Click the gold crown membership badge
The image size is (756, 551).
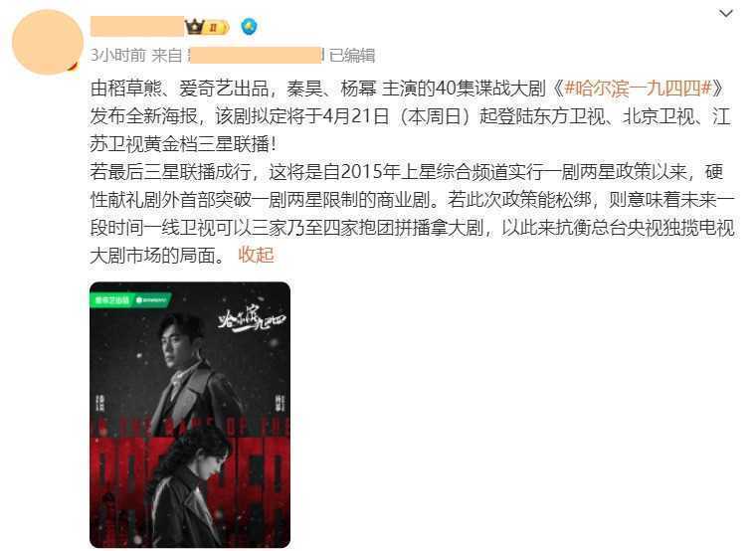coord(195,26)
